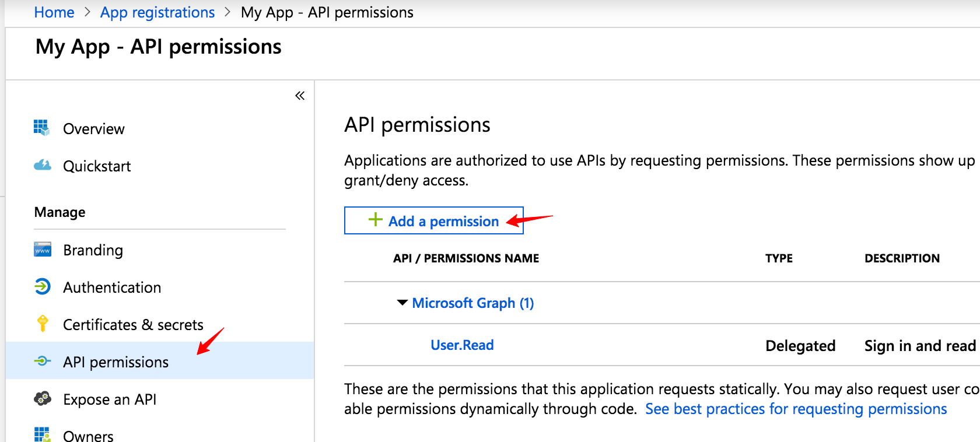This screenshot has width=980, height=442.
Task: Click the API / Permissions Name column header
Action: click(x=466, y=258)
